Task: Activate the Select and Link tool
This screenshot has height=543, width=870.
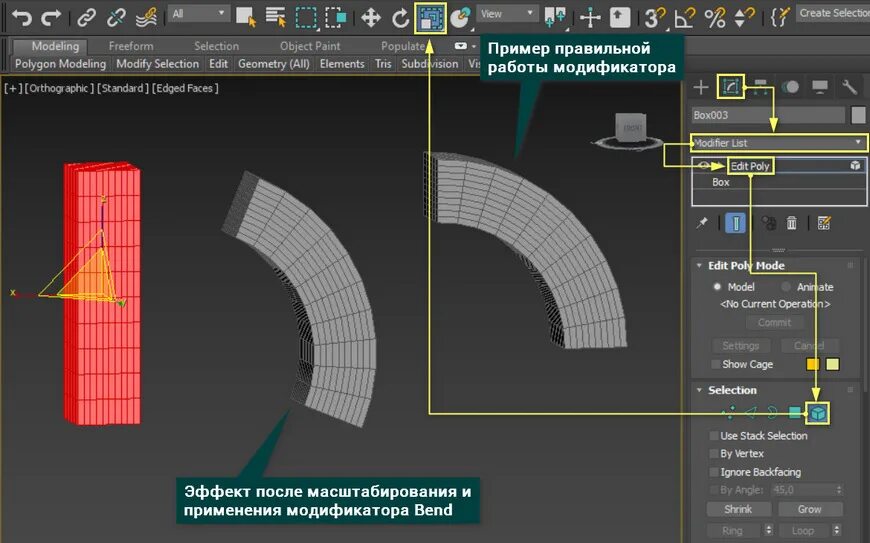Action: tap(87, 18)
